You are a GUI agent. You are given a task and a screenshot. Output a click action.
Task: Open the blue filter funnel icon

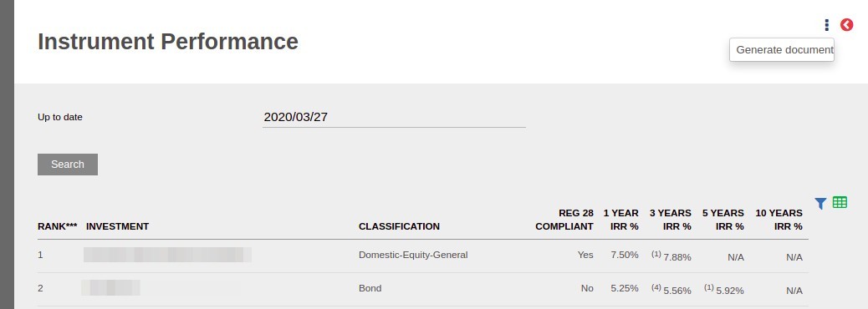820,204
